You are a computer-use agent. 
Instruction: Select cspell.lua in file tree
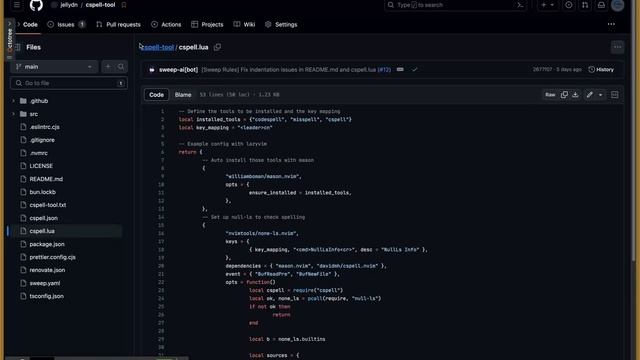pos(42,231)
